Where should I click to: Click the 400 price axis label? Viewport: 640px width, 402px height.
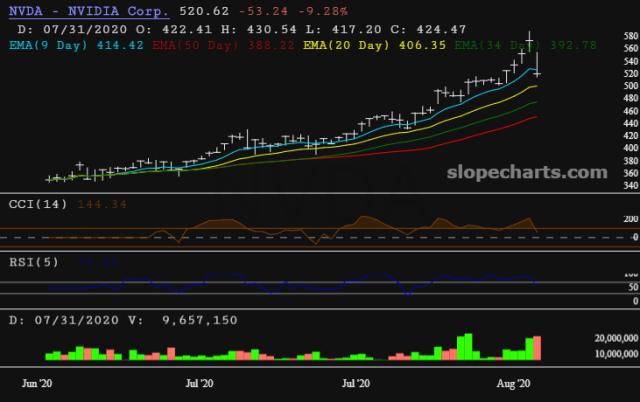(631, 148)
